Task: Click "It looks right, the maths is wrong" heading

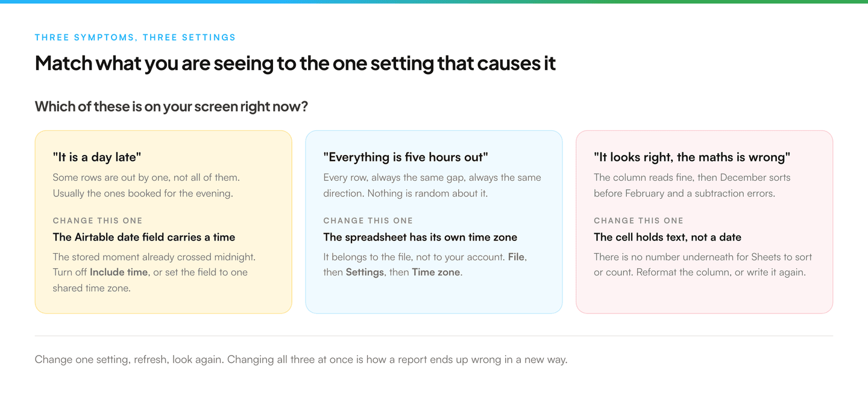Action: click(x=692, y=157)
